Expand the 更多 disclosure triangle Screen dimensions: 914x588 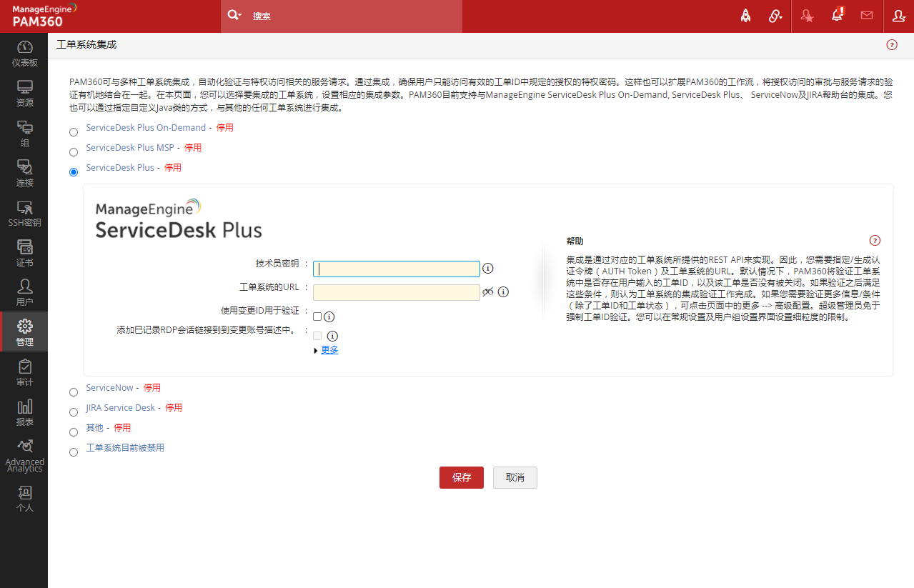click(316, 351)
